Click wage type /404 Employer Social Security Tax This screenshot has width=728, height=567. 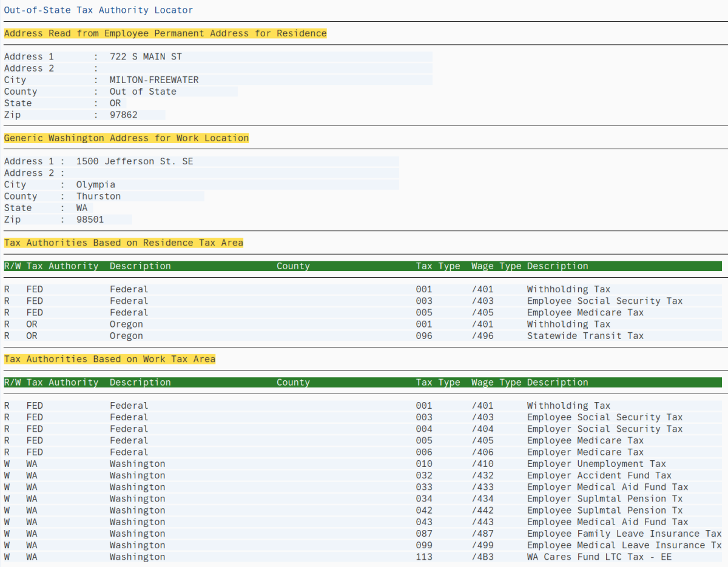click(482, 429)
